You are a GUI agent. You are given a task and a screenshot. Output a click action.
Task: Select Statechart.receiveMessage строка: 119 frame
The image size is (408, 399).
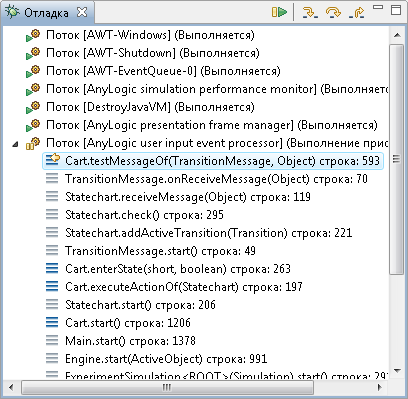point(188,197)
